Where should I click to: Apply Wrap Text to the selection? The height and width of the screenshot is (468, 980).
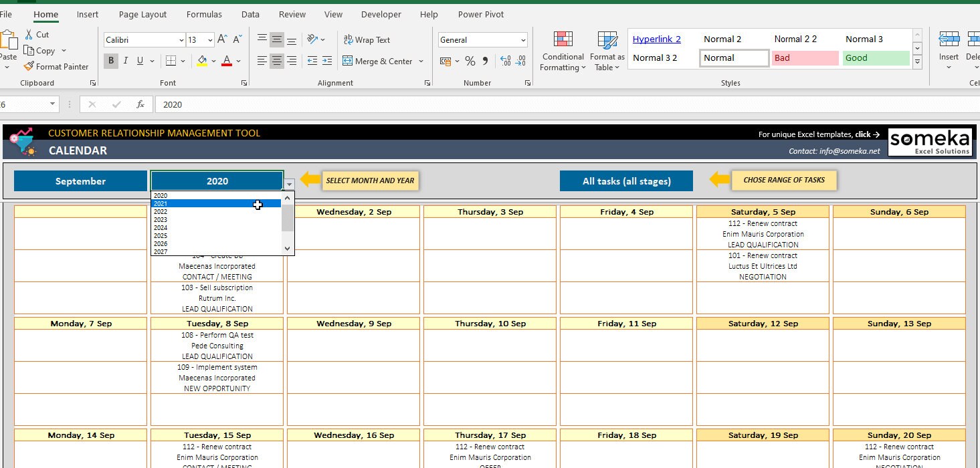[367, 39]
